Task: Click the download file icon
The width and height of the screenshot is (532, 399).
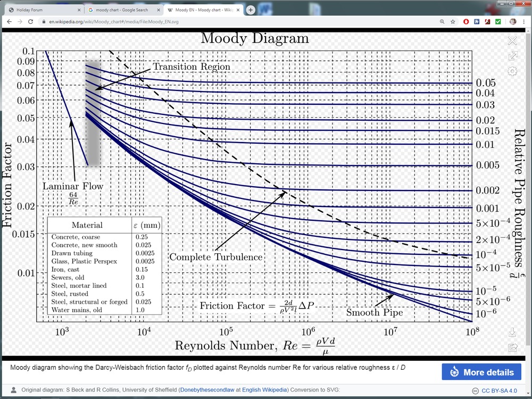Action: tap(512, 332)
